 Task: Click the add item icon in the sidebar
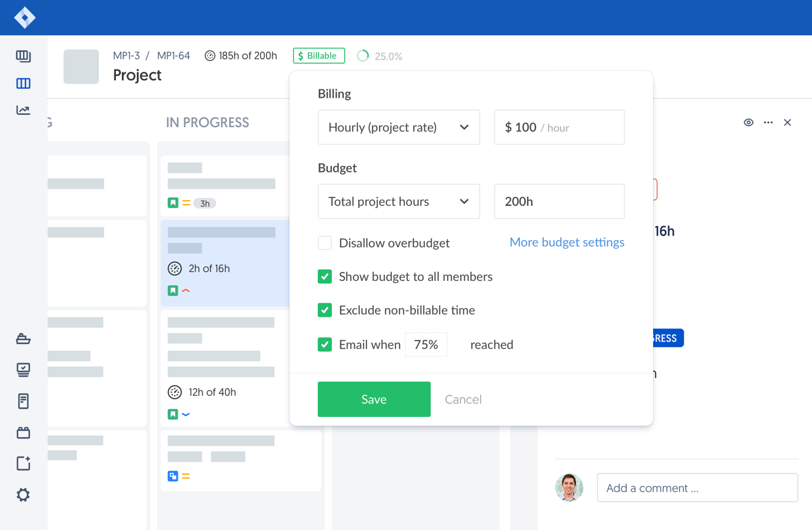click(x=24, y=463)
